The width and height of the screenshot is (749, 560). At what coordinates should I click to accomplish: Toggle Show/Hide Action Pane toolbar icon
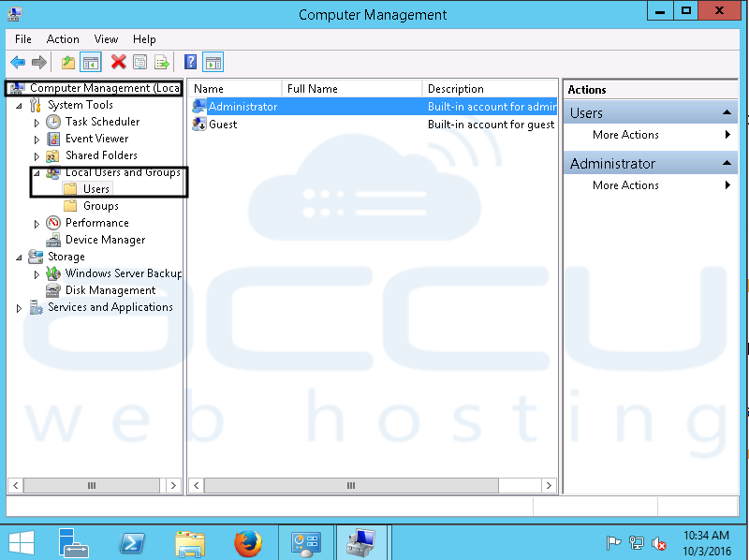point(213,62)
